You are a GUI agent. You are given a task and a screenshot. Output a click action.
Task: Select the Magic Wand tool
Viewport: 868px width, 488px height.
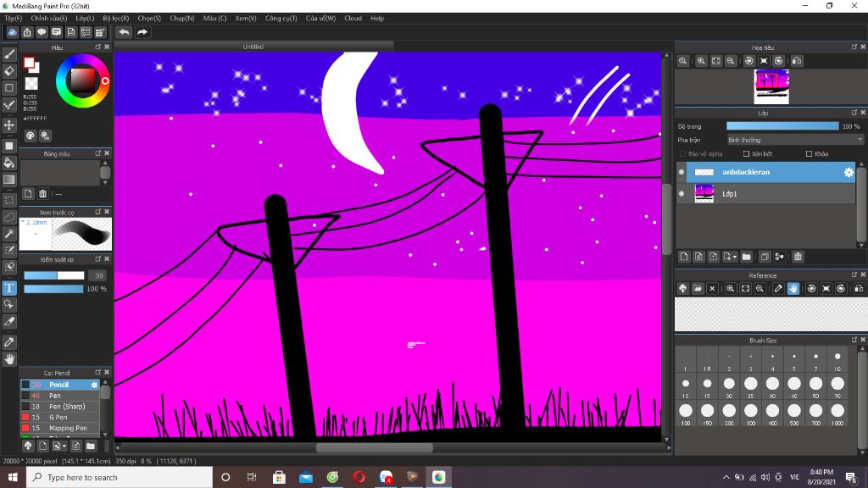(8, 234)
